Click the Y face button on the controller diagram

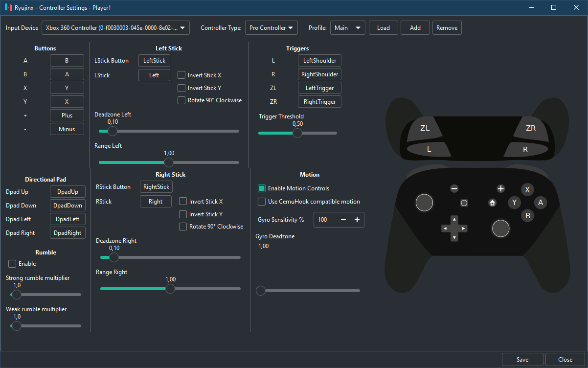tap(514, 202)
